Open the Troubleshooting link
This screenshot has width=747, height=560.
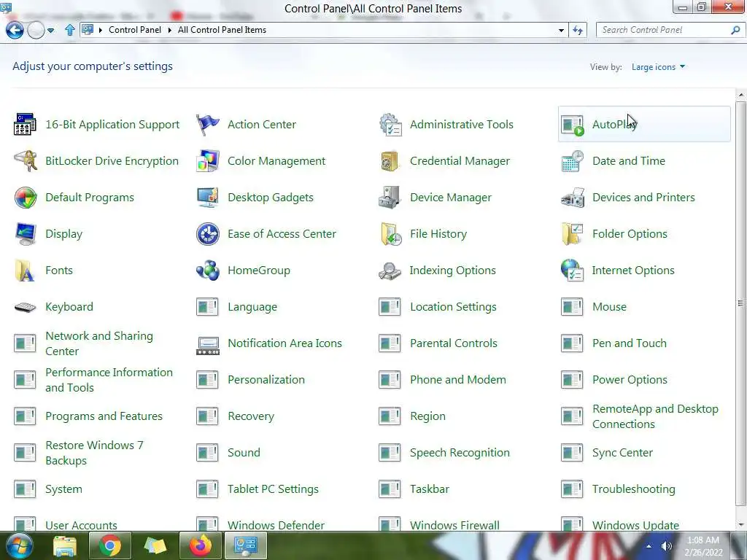click(x=634, y=489)
